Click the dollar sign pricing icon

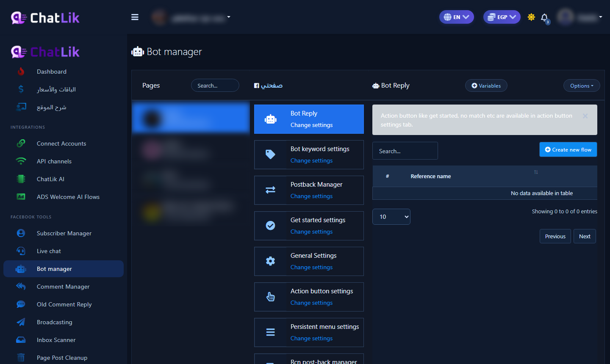pyautogui.click(x=21, y=89)
